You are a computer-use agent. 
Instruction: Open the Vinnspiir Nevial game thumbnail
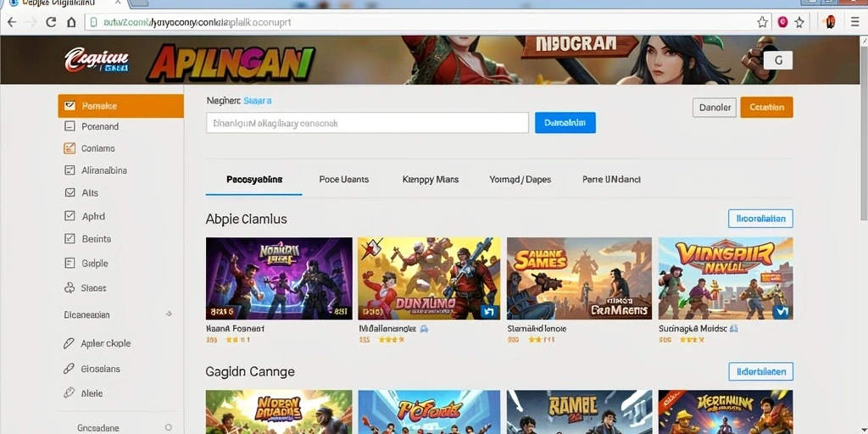pyautogui.click(x=726, y=278)
